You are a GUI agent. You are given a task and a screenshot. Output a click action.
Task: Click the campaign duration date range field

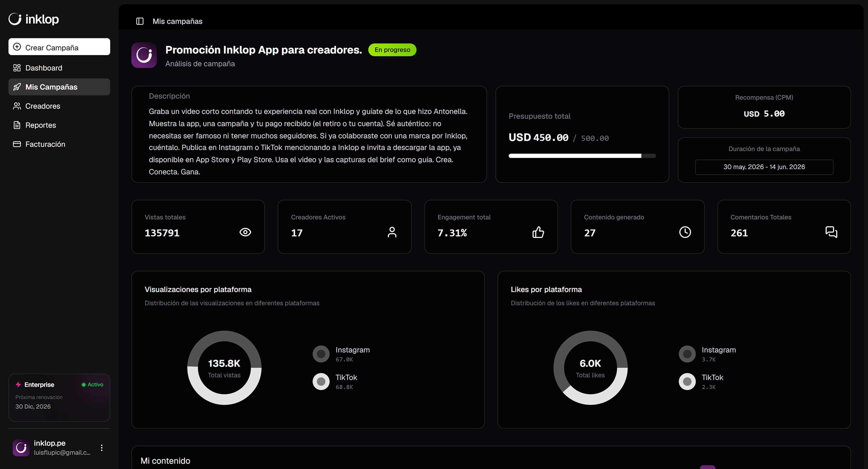(x=764, y=167)
